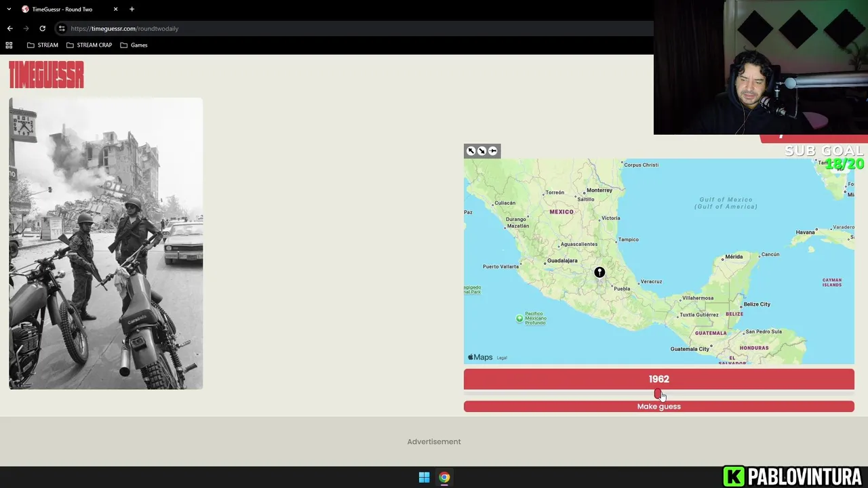View site information icon in address bar
868x488 pixels.
point(62,28)
